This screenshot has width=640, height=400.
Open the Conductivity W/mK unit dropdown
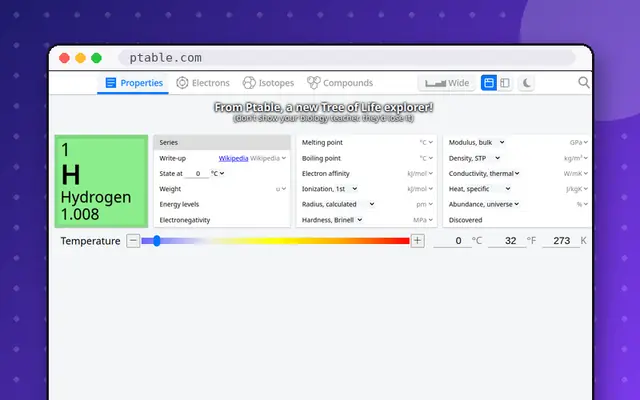point(576,173)
